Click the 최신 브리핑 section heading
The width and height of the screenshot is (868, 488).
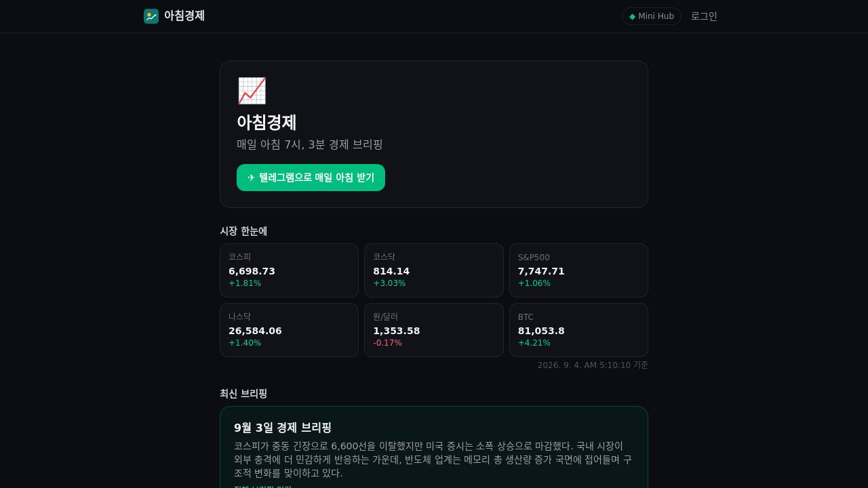243,394
